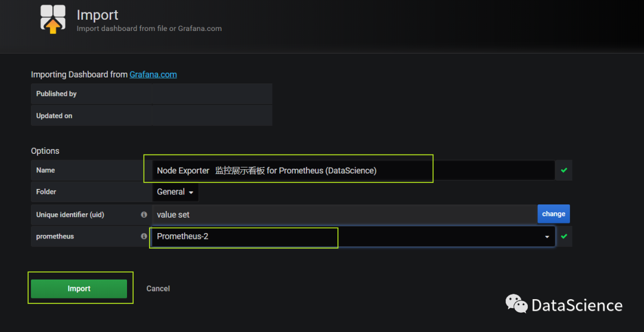Select the Published by row

tap(151, 94)
